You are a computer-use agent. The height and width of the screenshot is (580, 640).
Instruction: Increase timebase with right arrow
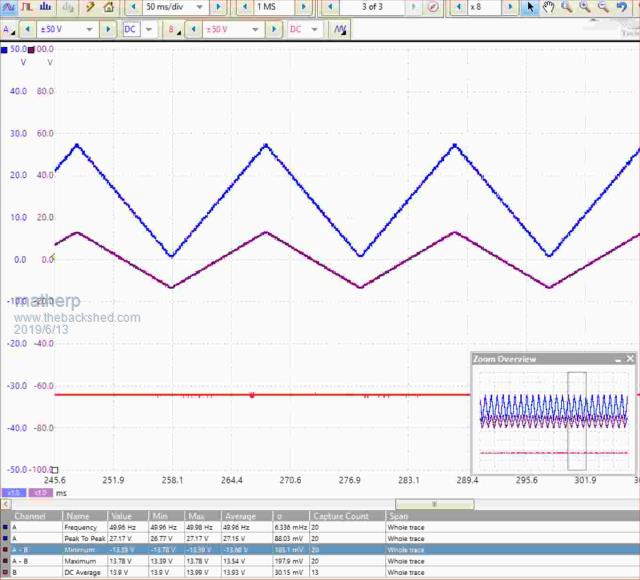(x=218, y=7)
